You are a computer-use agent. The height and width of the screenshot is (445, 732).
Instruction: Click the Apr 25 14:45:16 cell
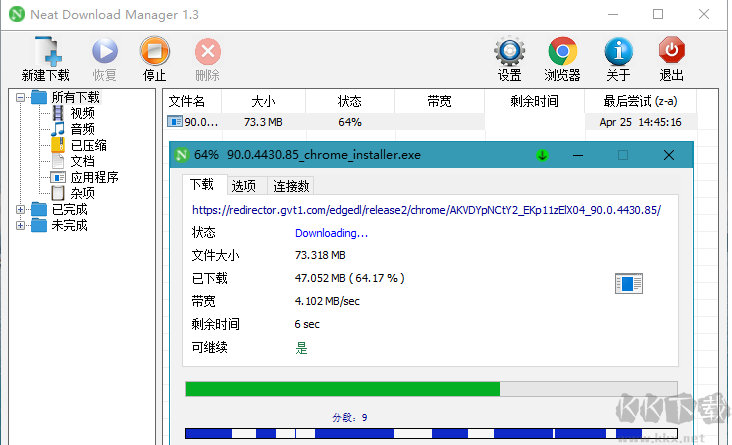[x=640, y=122]
